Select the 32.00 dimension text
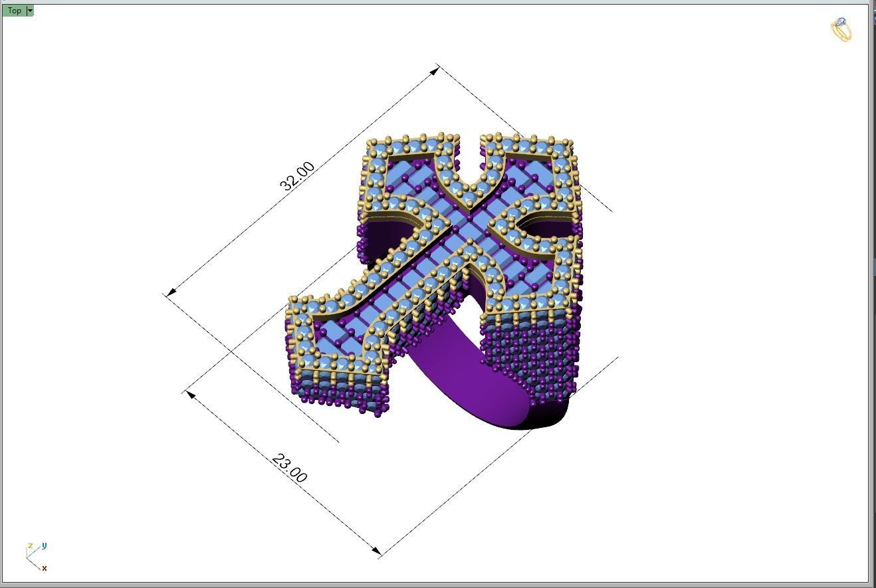 [297, 176]
